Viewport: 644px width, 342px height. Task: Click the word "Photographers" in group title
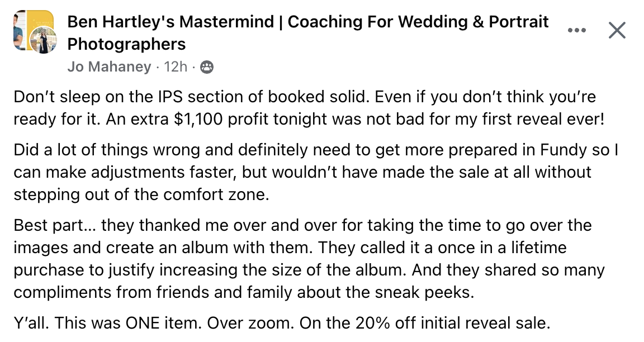126,44
